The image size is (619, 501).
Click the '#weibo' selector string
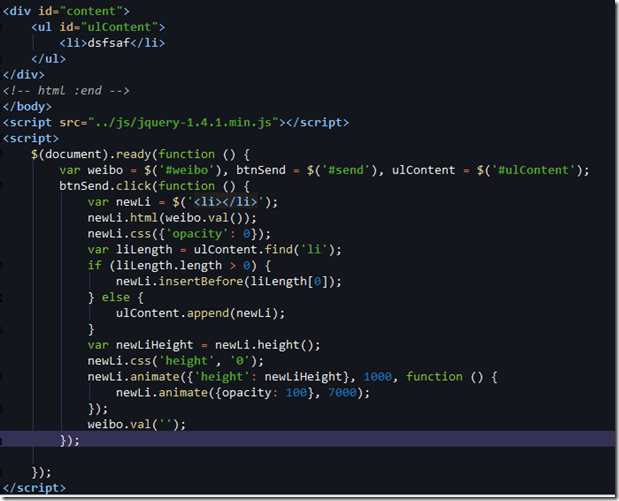186,170
